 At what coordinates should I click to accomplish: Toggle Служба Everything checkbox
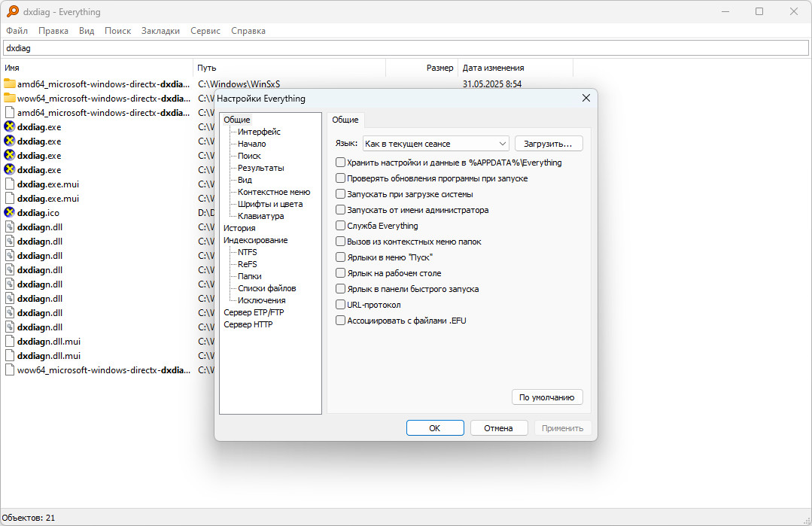coord(340,226)
